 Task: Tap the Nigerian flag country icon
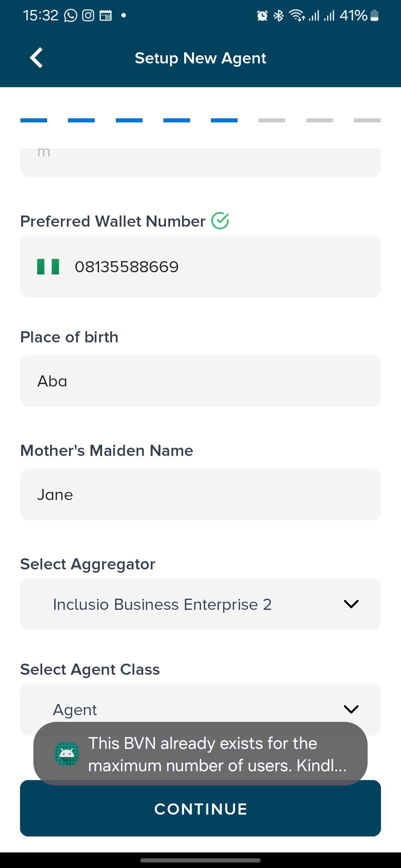[x=48, y=267]
